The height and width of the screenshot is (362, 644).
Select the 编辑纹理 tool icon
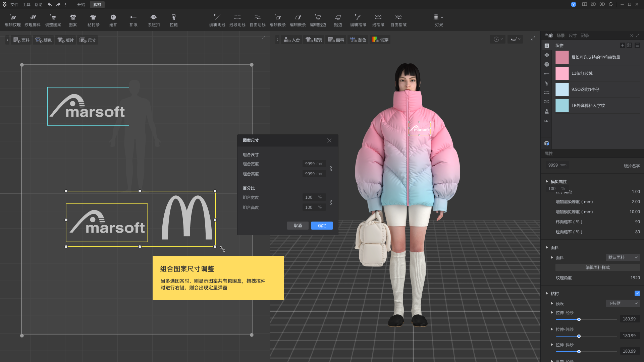click(13, 17)
